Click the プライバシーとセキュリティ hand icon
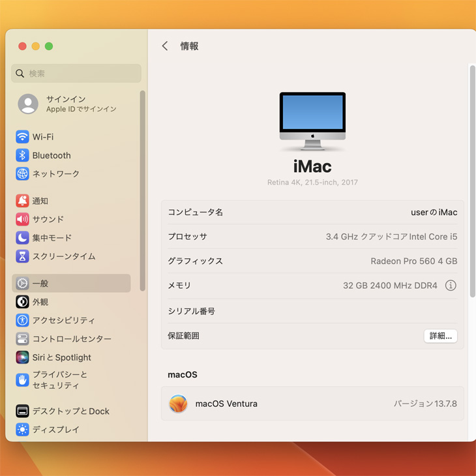The image size is (476, 476). (22, 379)
